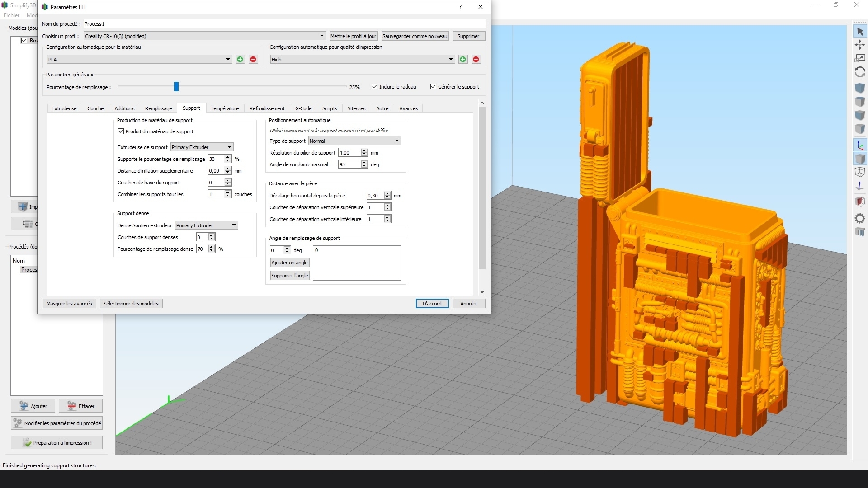
Task: Open the PLA material dropdown
Action: click(139, 59)
